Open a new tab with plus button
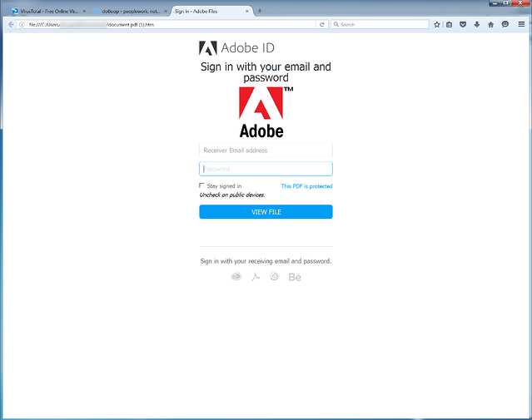Image resolution: width=532 pixels, height=420 pixels. click(260, 11)
